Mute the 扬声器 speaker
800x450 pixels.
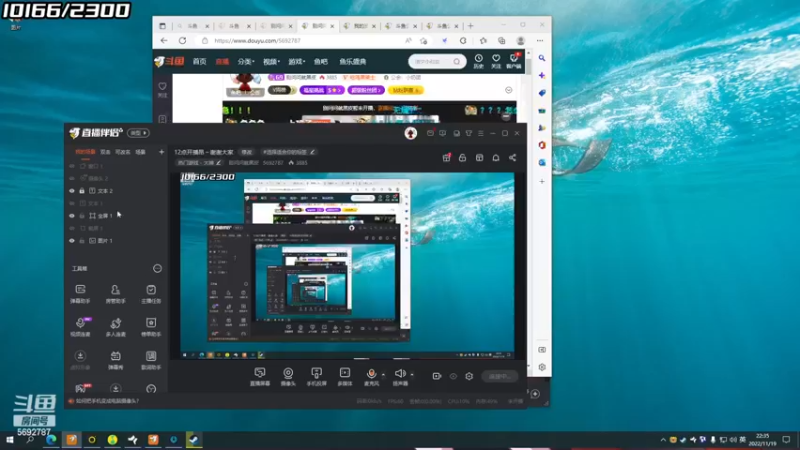coord(401,377)
